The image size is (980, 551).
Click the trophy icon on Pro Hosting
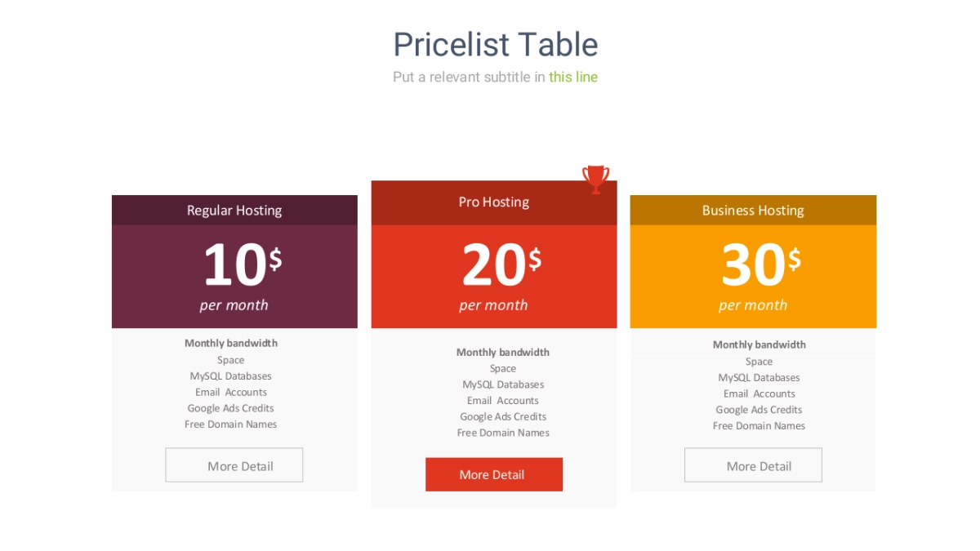tap(595, 178)
